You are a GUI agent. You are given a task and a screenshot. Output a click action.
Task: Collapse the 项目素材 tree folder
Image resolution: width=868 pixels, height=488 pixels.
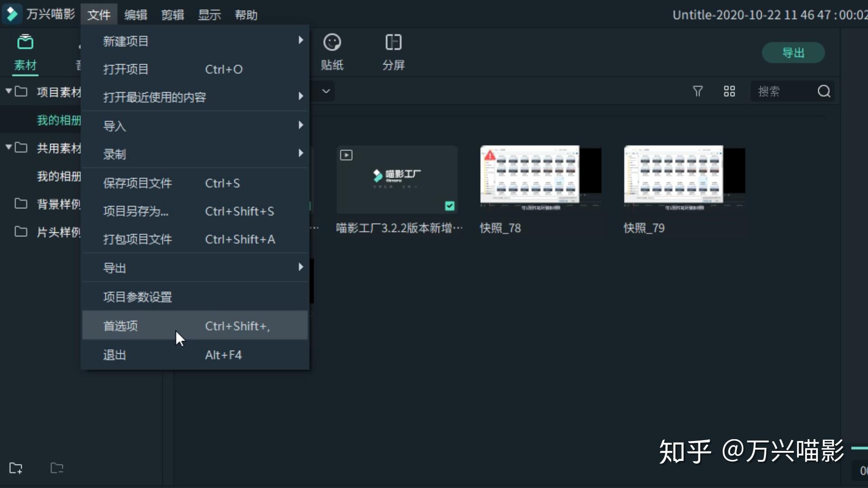(x=9, y=91)
